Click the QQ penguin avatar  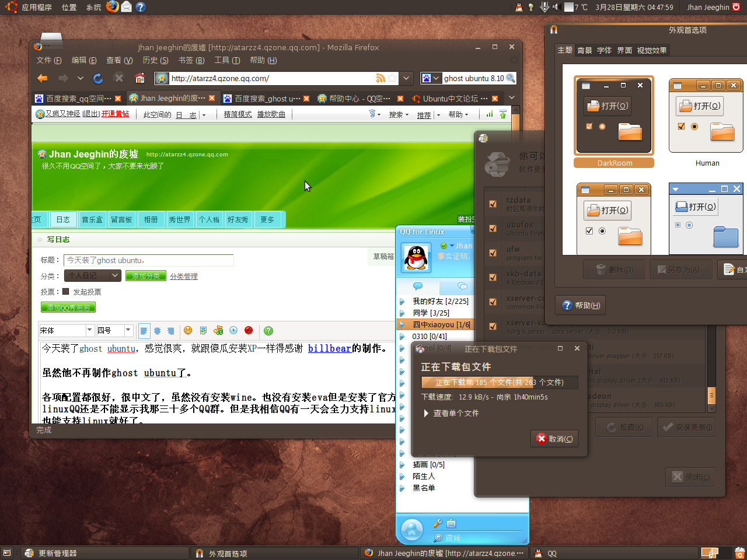click(x=416, y=258)
